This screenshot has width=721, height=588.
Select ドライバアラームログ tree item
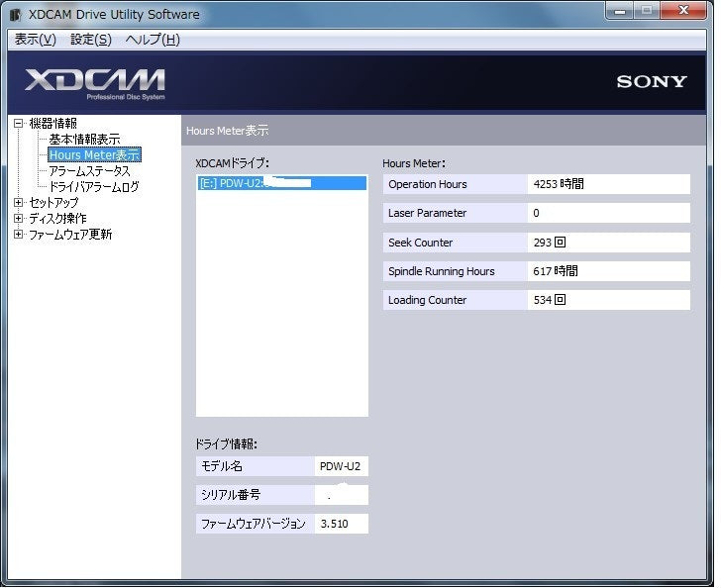coord(94,187)
